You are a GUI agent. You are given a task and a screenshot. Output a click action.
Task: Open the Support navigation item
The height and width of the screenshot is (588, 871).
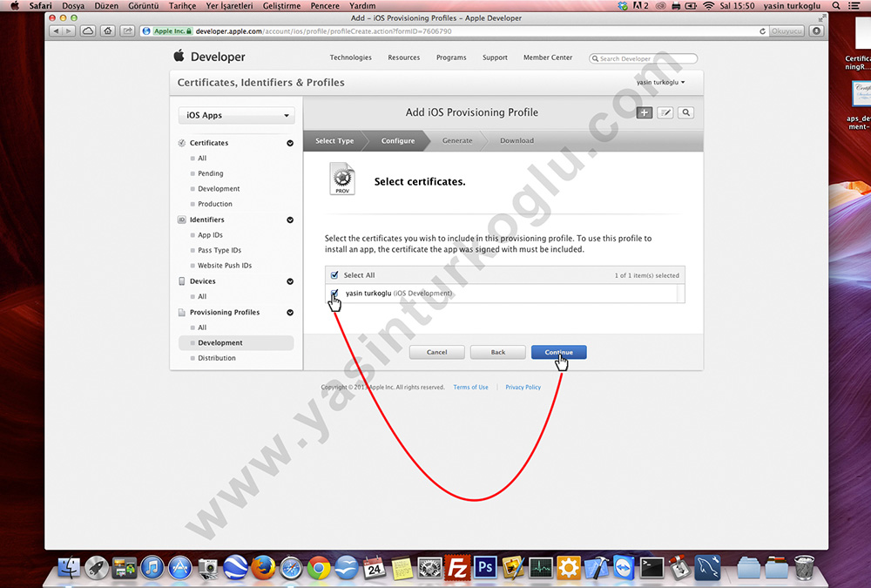point(495,57)
